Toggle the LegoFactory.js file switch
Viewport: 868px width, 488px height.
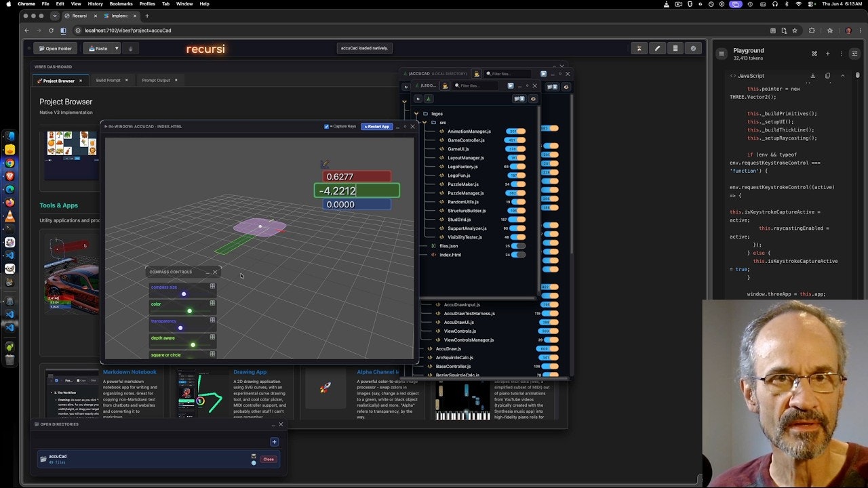pos(518,167)
